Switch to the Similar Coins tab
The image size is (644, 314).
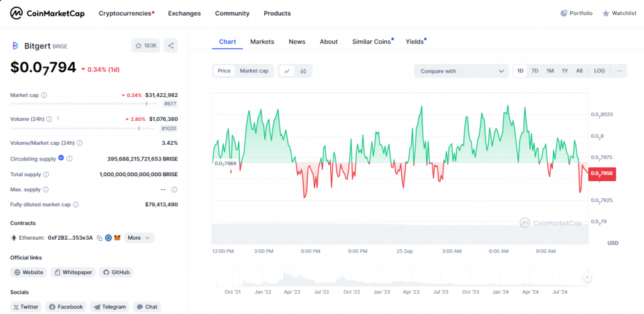tap(372, 42)
